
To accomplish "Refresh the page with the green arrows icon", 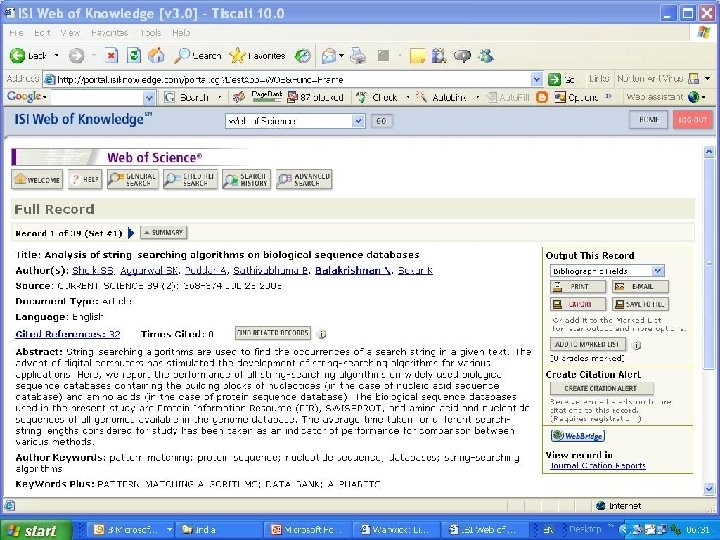I will click(134, 56).
